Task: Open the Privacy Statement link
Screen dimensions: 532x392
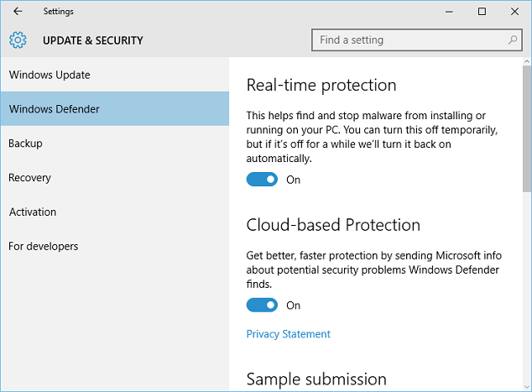Action: tap(288, 334)
